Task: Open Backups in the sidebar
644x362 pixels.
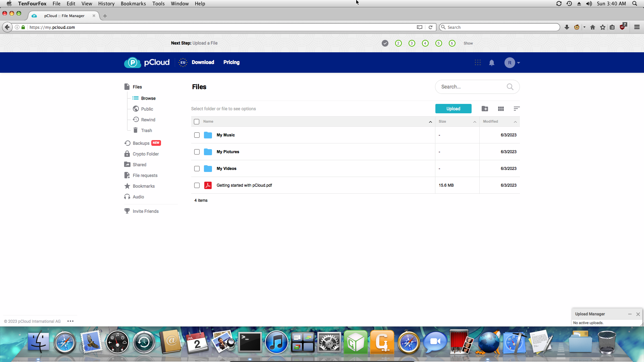Action: pos(141,143)
